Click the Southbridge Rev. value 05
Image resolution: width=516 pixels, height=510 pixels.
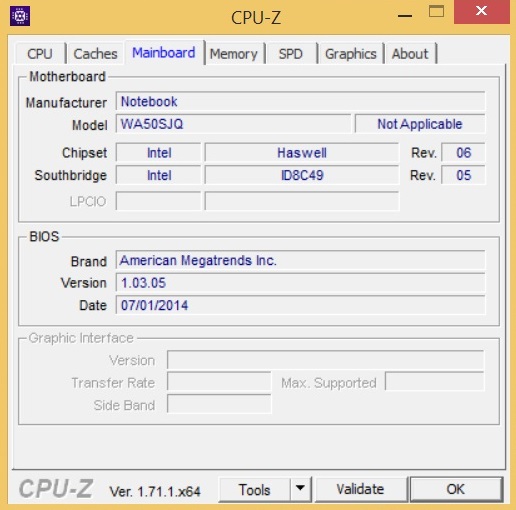click(x=463, y=175)
